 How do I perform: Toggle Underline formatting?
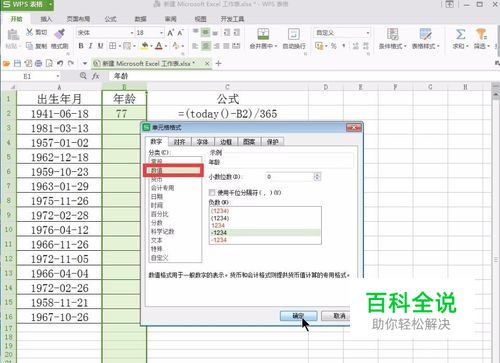(x=100, y=46)
